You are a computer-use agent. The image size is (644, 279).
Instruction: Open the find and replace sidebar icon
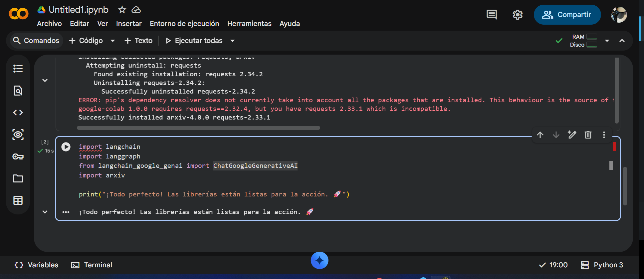point(18,91)
